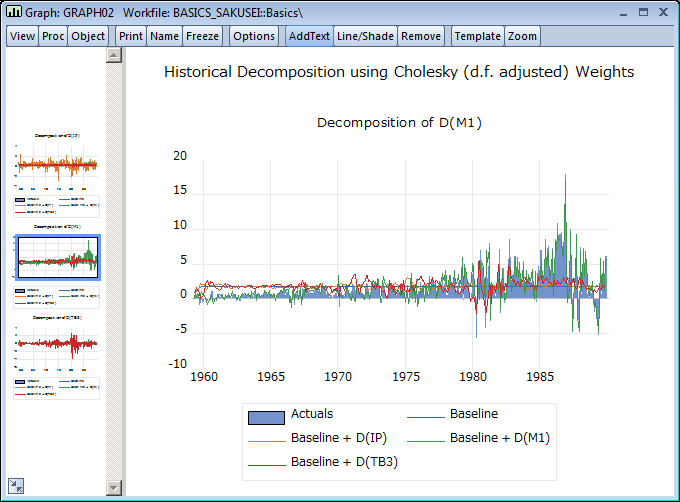Click the Remove button

pyautogui.click(x=420, y=36)
